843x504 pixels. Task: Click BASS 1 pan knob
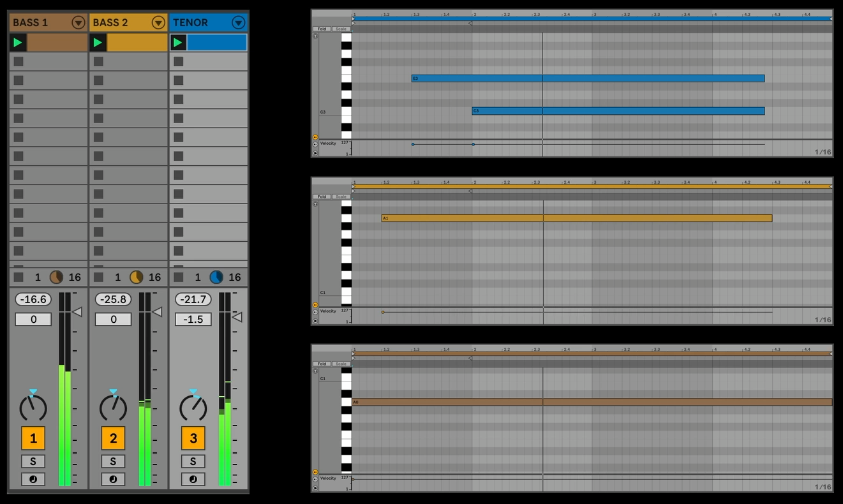click(x=33, y=407)
